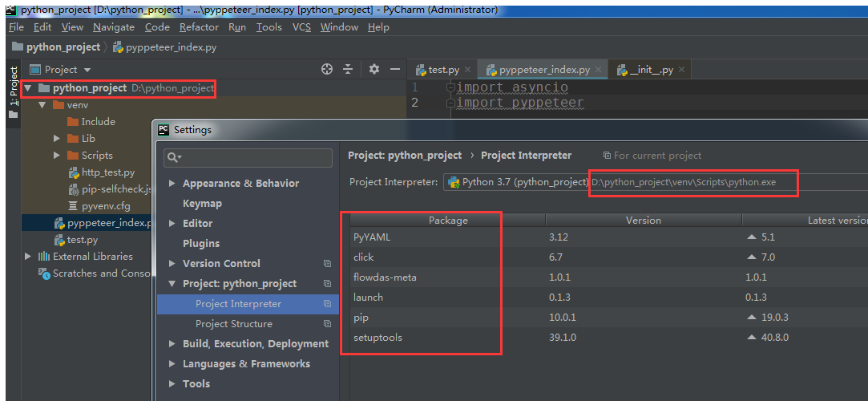This screenshot has width=868, height=401.
Task: Select the Include folder
Action: click(x=98, y=122)
